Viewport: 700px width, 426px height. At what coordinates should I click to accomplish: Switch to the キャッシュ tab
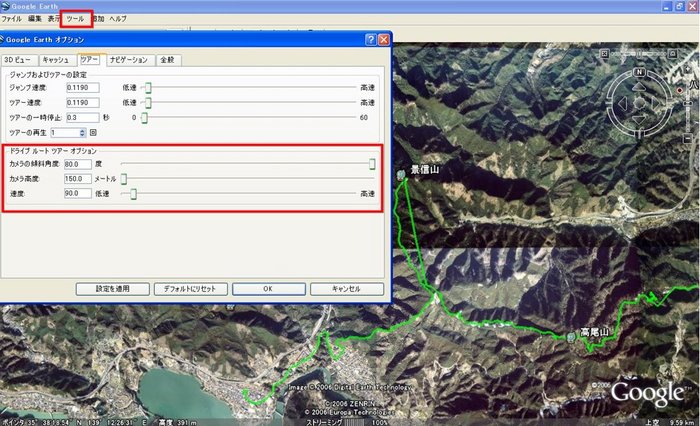point(56,60)
